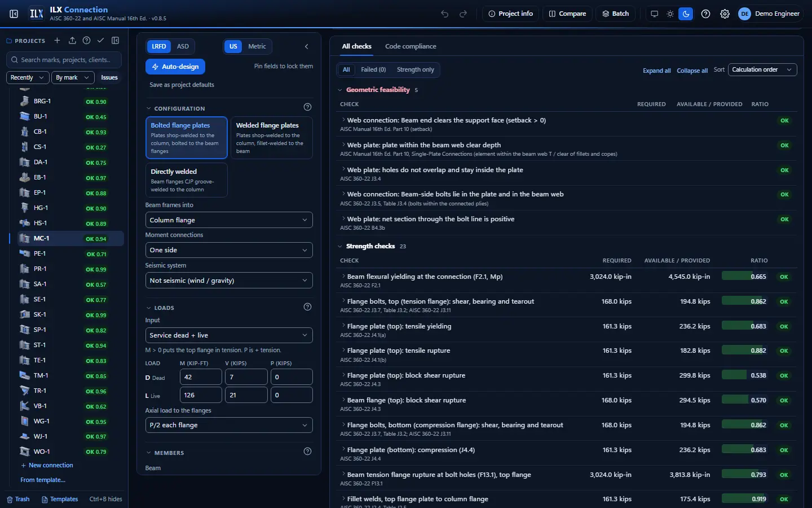Open Axial load P/2 each flange dropdown
812x508 pixels.
229,425
